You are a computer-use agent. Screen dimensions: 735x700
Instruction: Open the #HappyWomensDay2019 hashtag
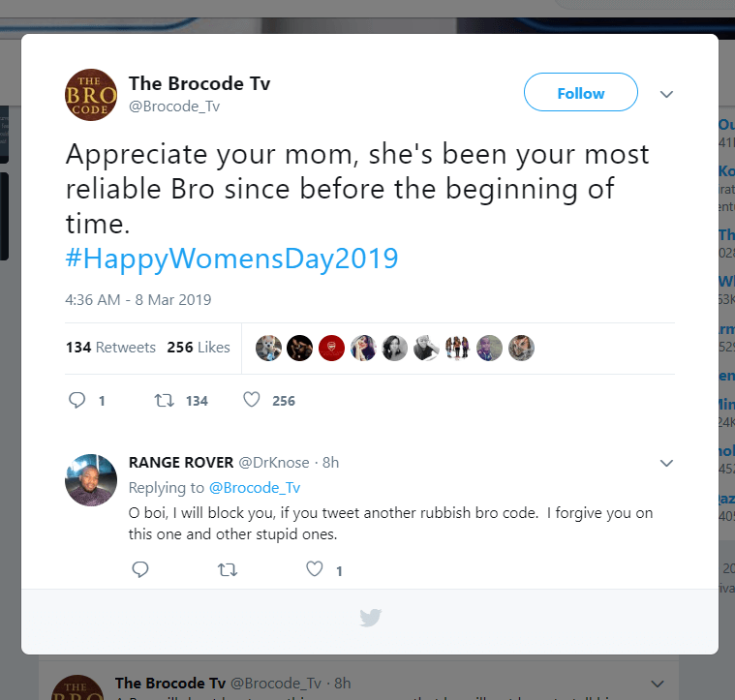[231, 259]
